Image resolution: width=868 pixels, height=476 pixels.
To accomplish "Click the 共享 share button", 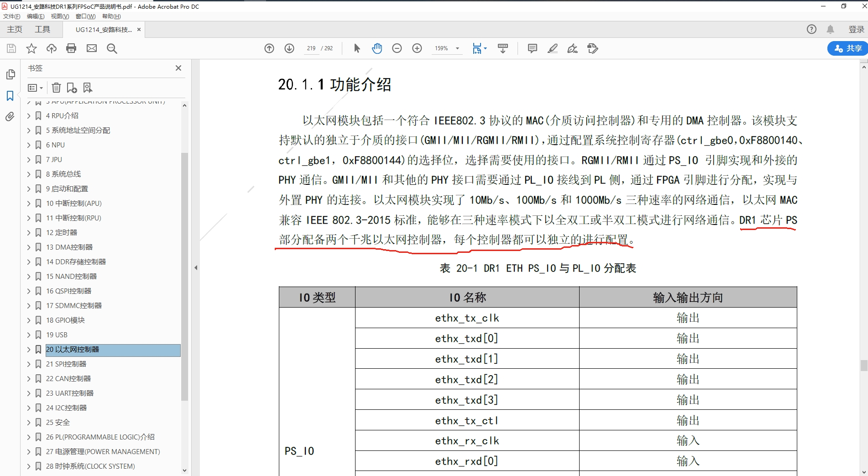I will (848, 48).
